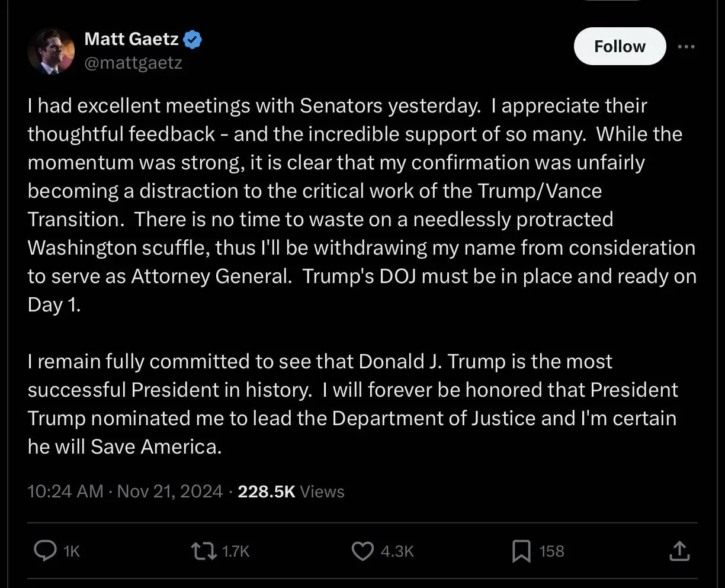This screenshot has height=588, width=725.
Task: Click the 4.3K likes count
Action: click(397, 551)
